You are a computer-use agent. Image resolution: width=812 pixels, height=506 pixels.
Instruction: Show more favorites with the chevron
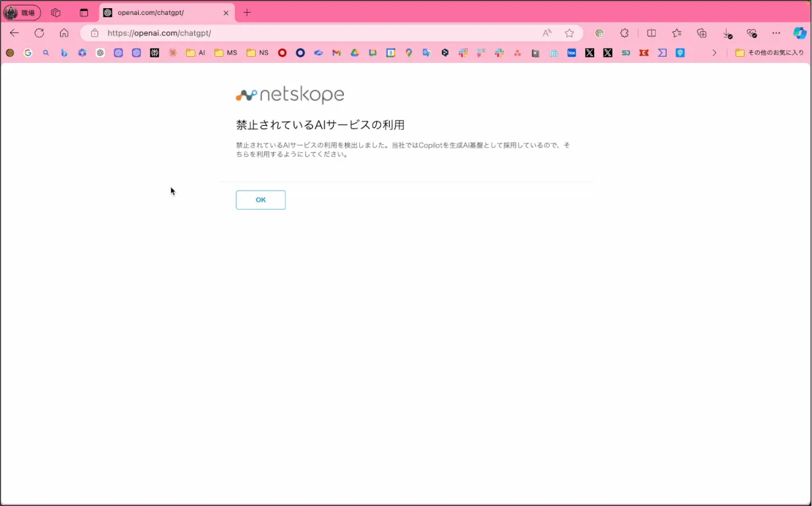[714, 53]
